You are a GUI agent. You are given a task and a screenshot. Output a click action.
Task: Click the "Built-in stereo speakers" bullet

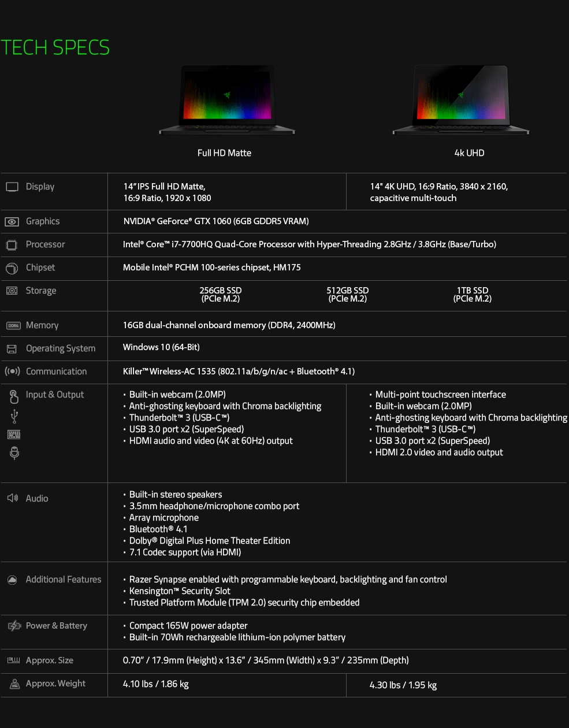(x=176, y=495)
